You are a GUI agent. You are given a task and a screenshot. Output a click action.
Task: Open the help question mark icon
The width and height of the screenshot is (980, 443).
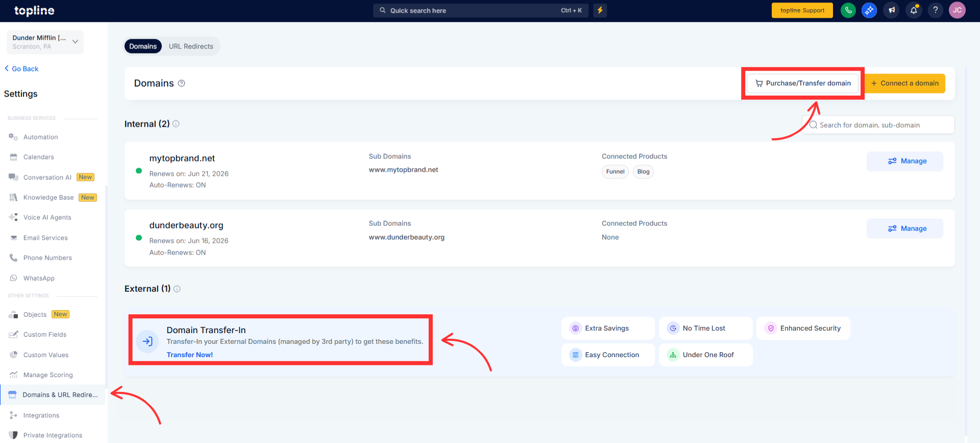point(936,10)
